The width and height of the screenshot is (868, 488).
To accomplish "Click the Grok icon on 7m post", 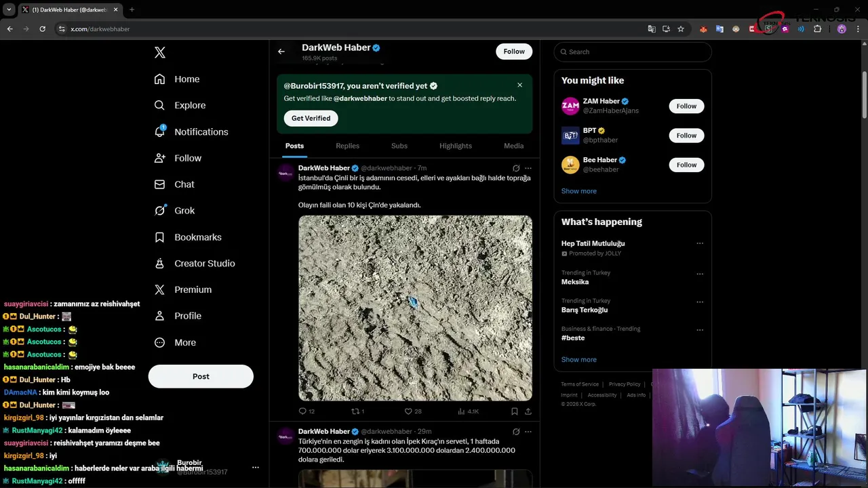I will 516,168.
